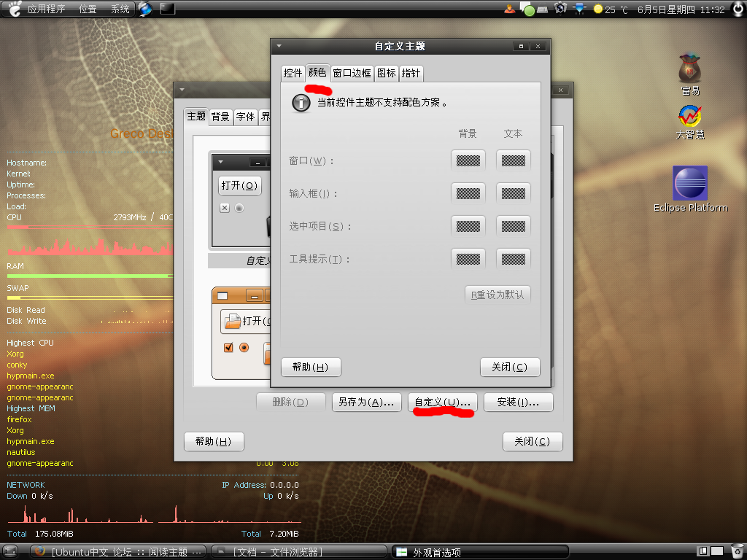Click 关闭(C) in the appearance preferences window
Viewport: 747px width, 560px height.
(533, 442)
